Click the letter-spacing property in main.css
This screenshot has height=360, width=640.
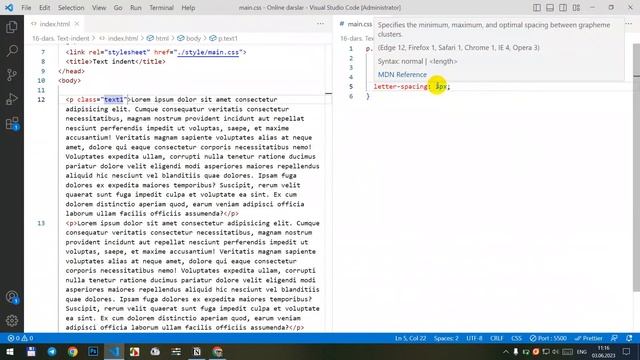(x=400, y=87)
